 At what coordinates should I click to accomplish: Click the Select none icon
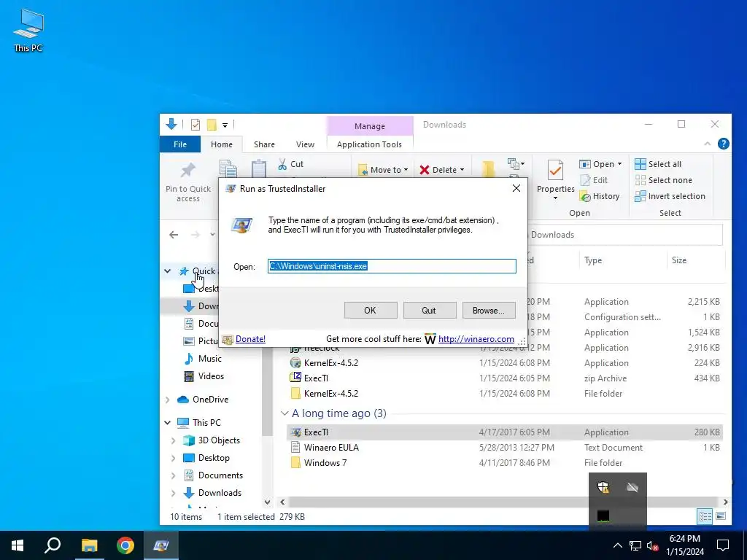[x=640, y=180]
